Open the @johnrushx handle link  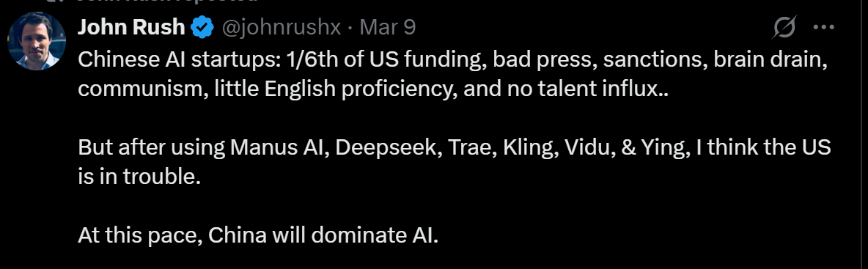coord(282,27)
